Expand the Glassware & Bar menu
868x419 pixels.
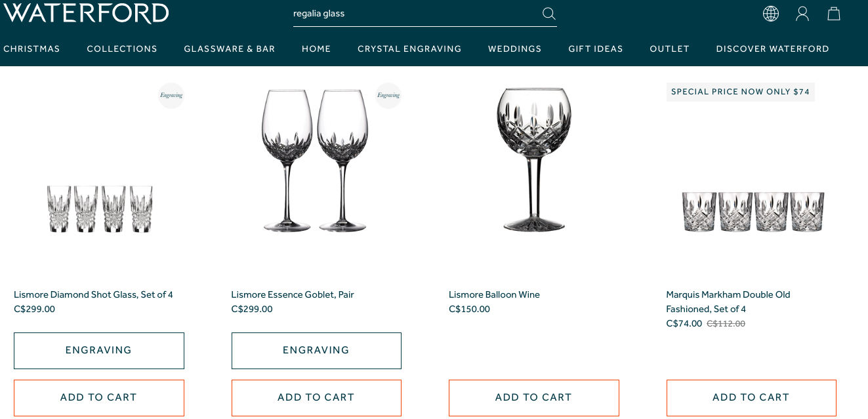pos(230,49)
